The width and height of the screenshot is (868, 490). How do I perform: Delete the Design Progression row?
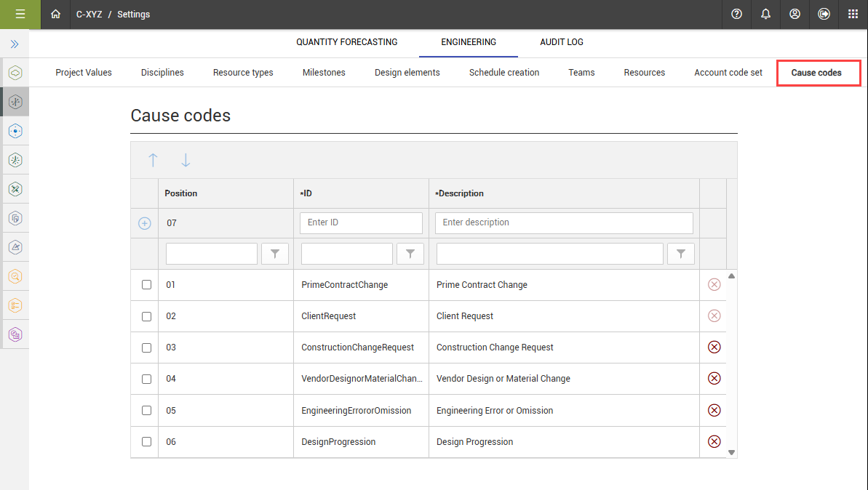(714, 441)
